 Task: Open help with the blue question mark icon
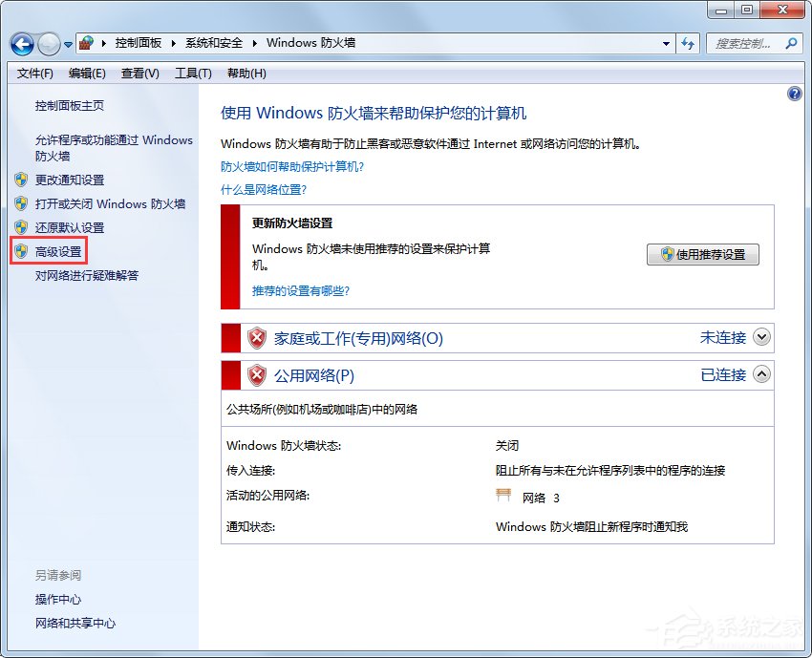coord(795,93)
